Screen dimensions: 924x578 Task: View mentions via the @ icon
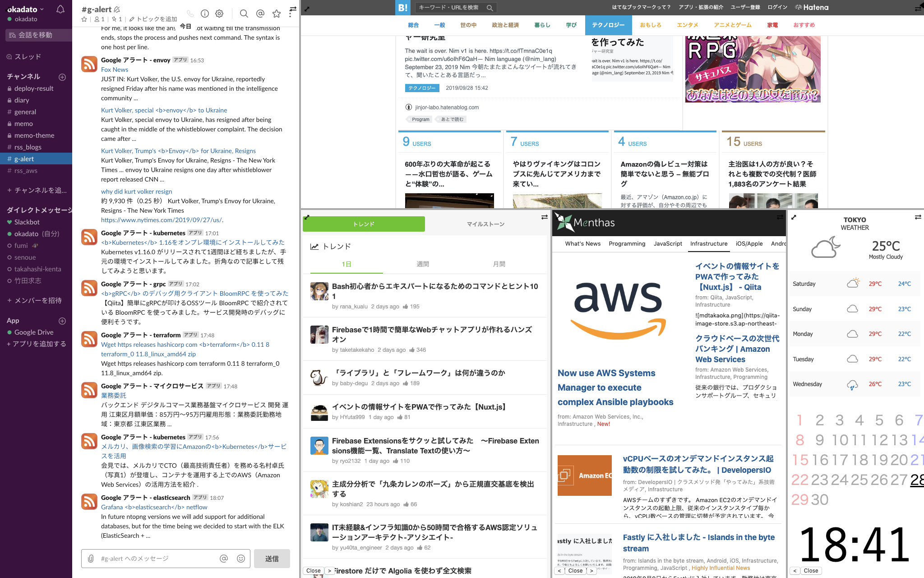(260, 14)
